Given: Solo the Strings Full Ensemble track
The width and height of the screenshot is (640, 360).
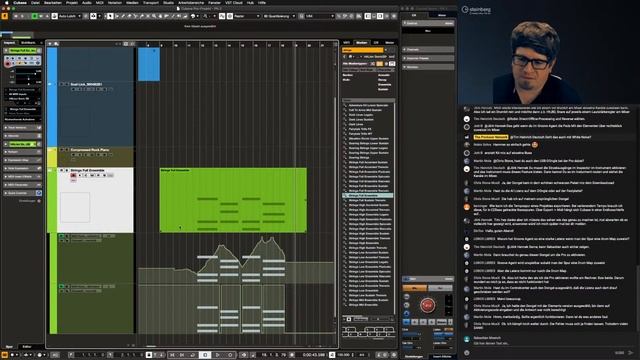Looking at the screenshot, I should pos(67,170).
